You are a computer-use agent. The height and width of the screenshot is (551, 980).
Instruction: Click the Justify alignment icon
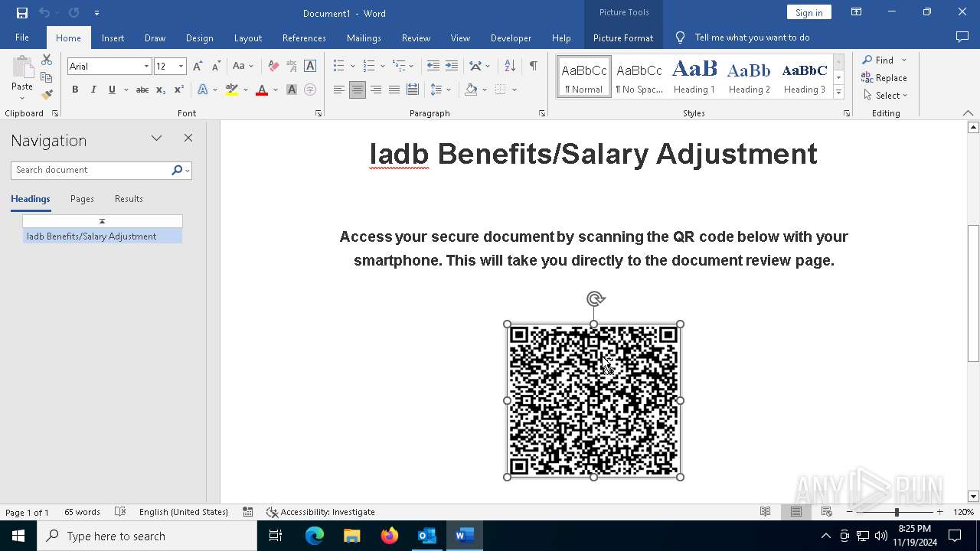[394, 90]
